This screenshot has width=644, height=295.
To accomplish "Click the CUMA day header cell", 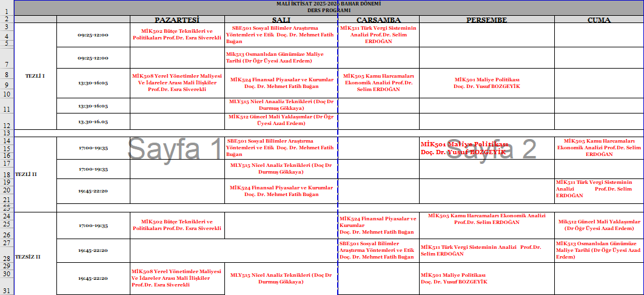I will pyautogui.click(x=599, y=19).
